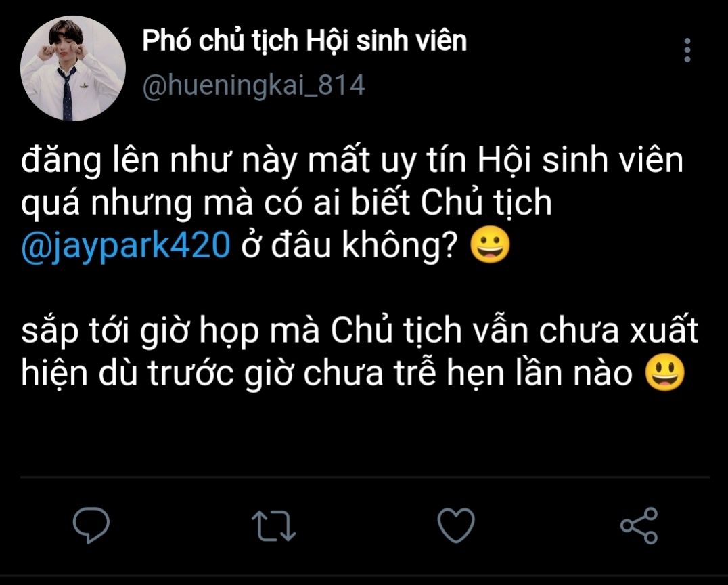728x585 pixels.
Task: Tap the share icon in the action bar
Action: [x=639, y=525]
